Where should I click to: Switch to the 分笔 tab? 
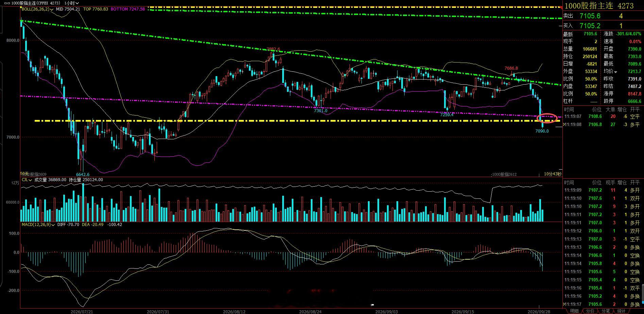pyautogui.click(x=606, y=311)
